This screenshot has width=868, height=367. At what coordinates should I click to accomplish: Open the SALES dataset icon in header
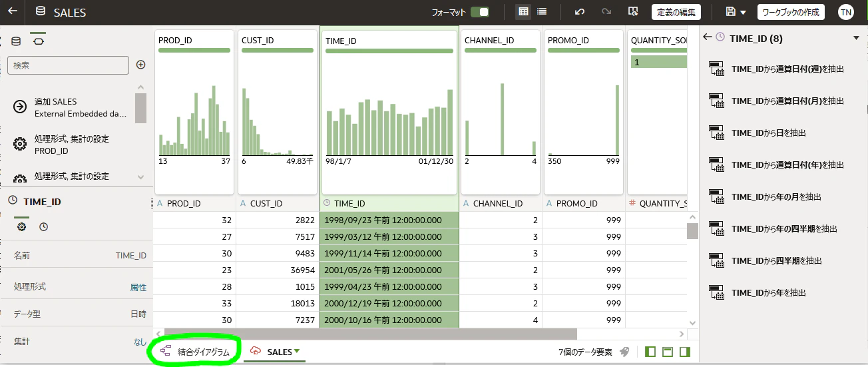(x=41, y=12)
